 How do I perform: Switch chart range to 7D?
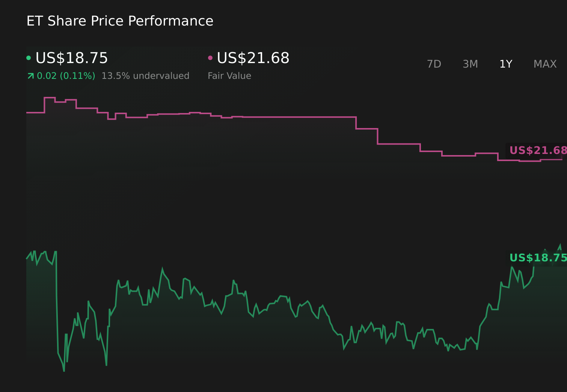point(434,64)
